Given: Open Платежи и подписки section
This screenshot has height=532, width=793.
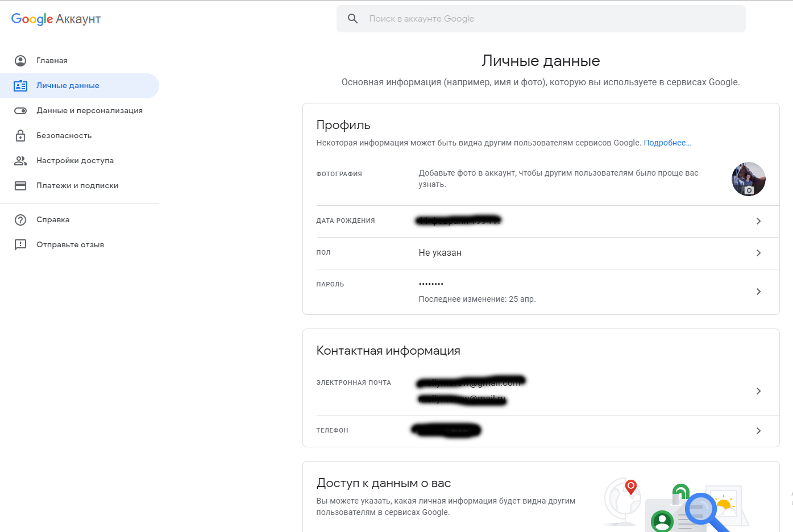Looking at the screenshot, I should (x=80, y=186).
